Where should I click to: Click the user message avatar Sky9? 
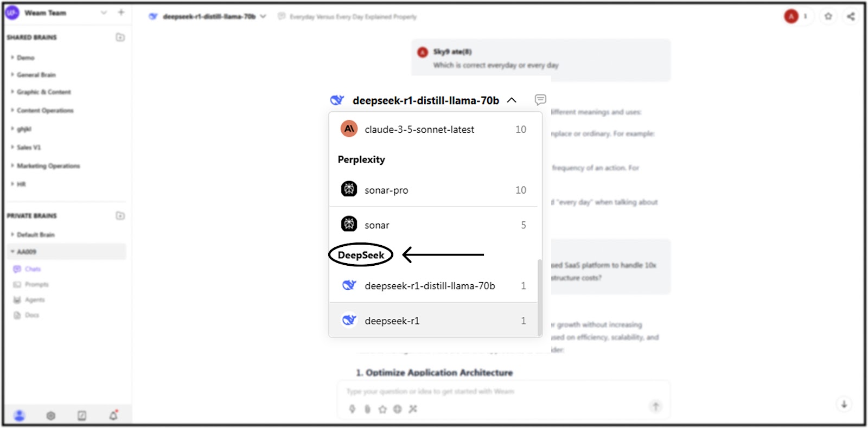pos(423,52)
